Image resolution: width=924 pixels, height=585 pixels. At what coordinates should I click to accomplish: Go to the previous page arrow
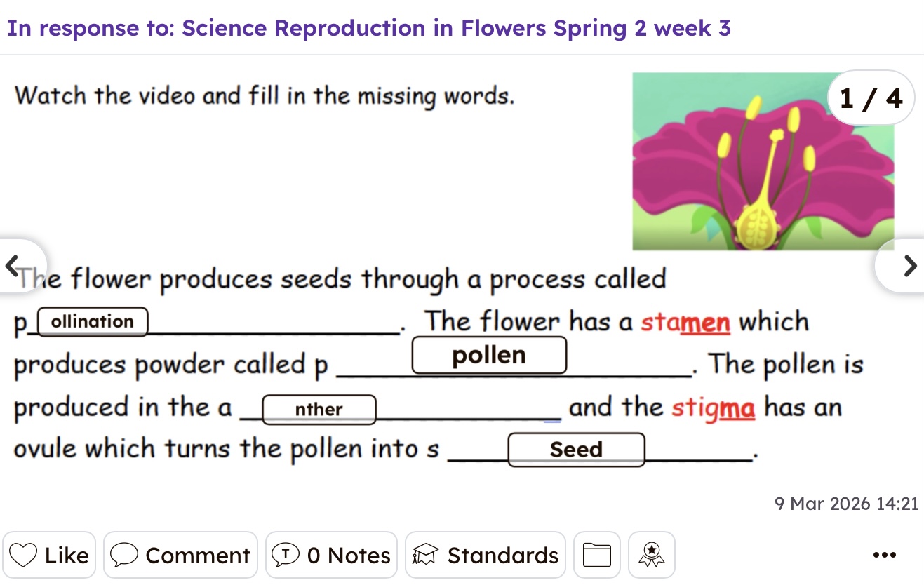13,266
